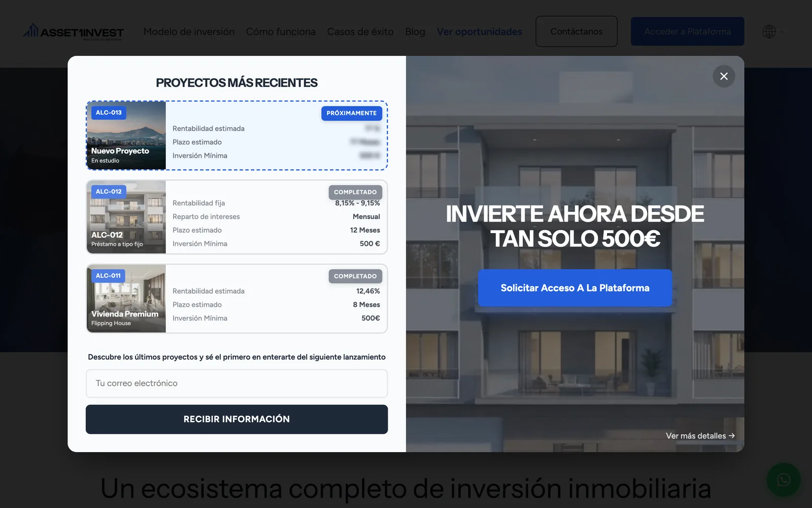Click the 8,15% - 9,15% rentabilidad value
This screenshot has height=508, width=812.
[357, 203]
